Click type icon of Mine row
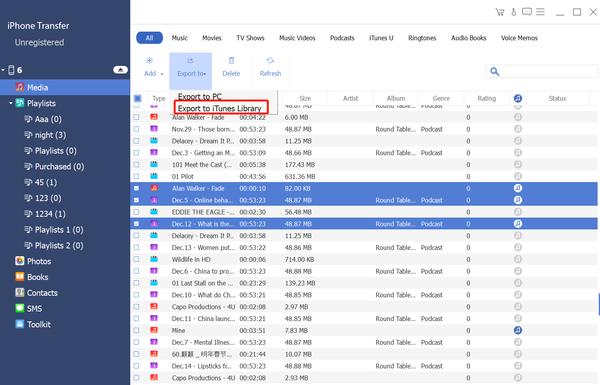Image resolution: width=600 pixels, height=385 pixels. coord(154,330)
